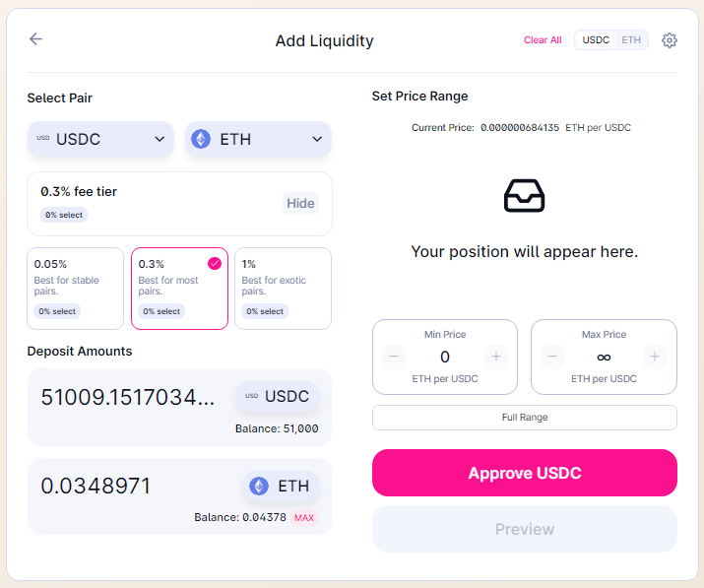The image size is (704, 588).
Task: Decrease Max Price with minus button
Action: click(552, 357)
